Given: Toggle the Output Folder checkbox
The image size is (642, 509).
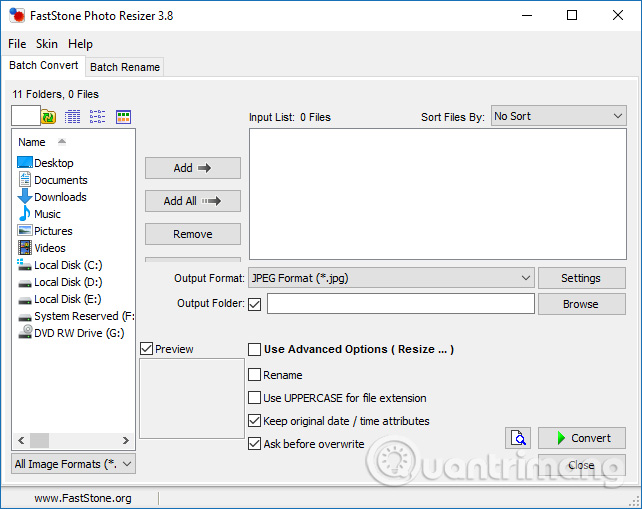Looking at the screenshot, I should click(255, 304).
